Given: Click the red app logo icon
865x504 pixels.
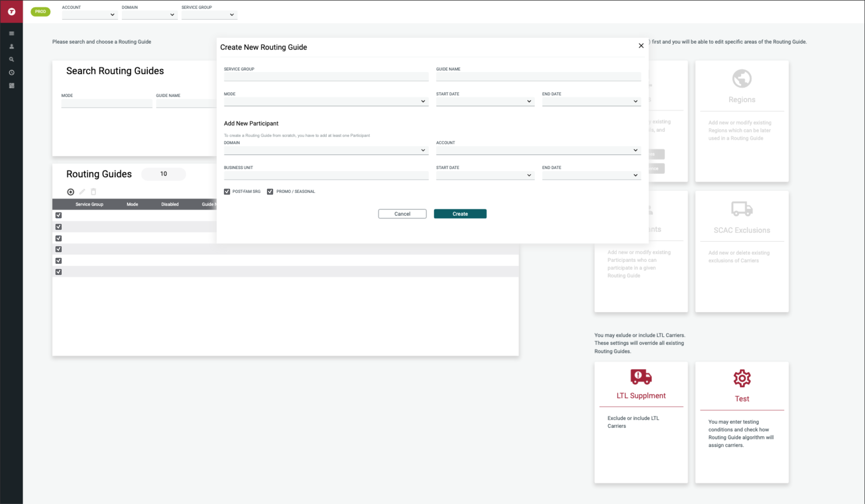Looking at the screenshot, I should point(11,12).
